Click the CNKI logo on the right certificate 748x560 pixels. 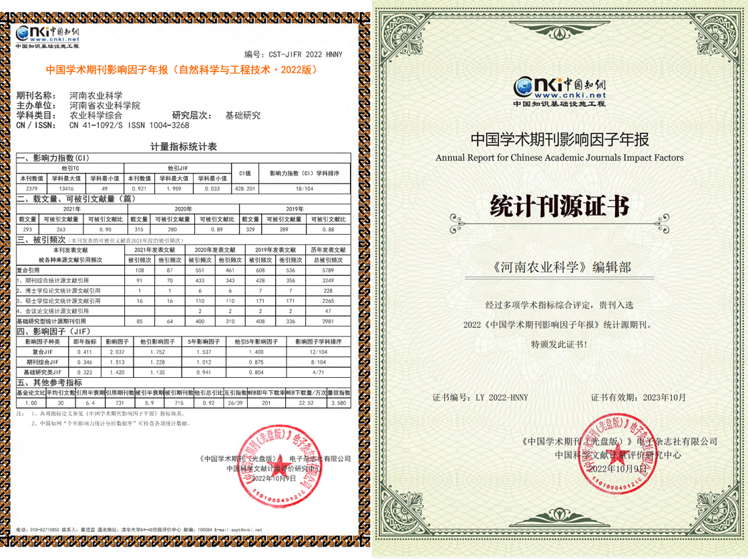560,91
